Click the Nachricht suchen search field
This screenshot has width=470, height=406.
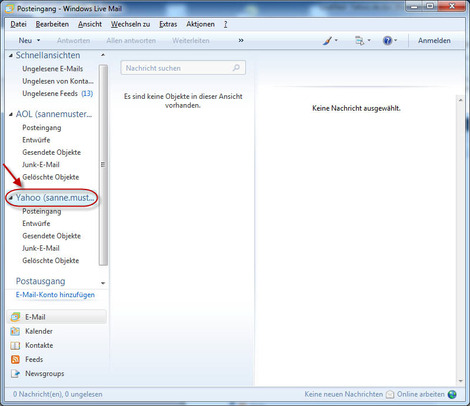pos(183,68)
